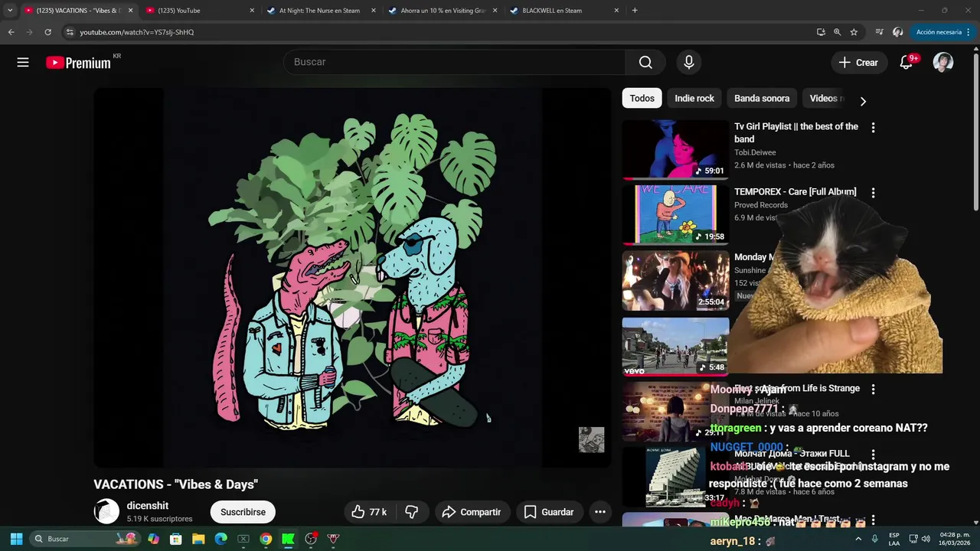Open options for TEMPOREX Care video
The height and width of the screenshot is (551, 980).
click(x=873, y=193)
